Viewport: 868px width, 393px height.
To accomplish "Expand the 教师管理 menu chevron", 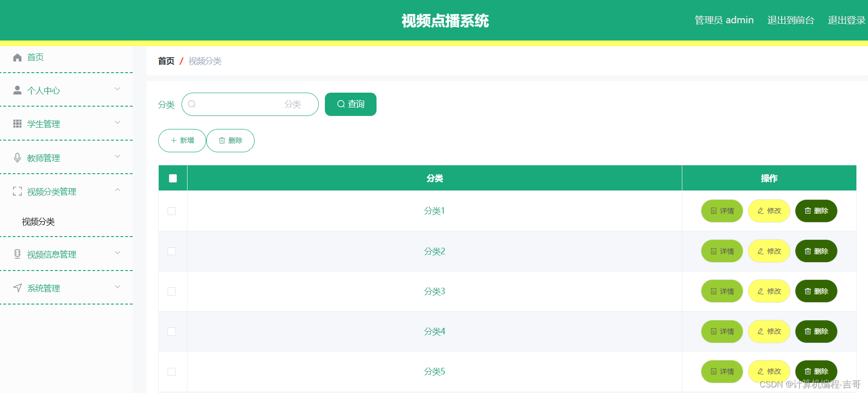I will point(118,156).
